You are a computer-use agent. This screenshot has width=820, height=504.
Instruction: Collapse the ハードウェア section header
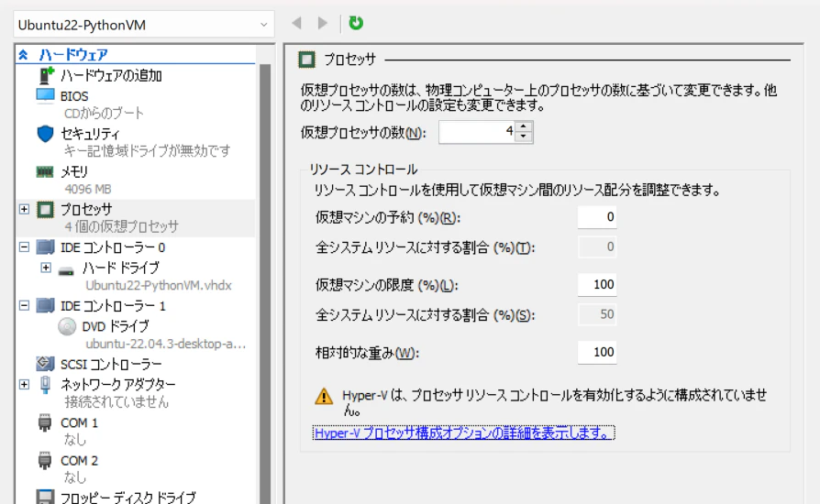click(23, 54)
